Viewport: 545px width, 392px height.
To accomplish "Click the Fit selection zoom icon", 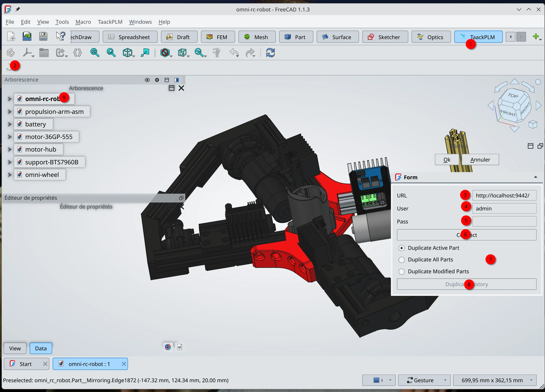I will (x=111, y=53).
